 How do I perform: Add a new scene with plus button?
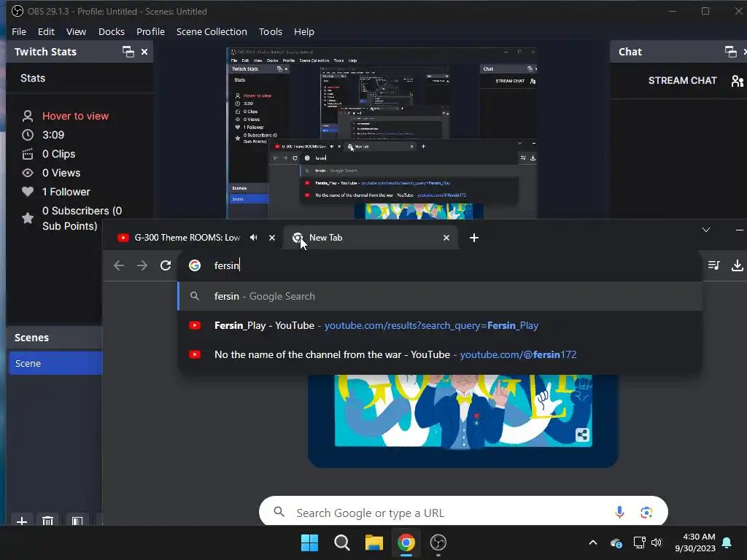(x=21, y=521)
